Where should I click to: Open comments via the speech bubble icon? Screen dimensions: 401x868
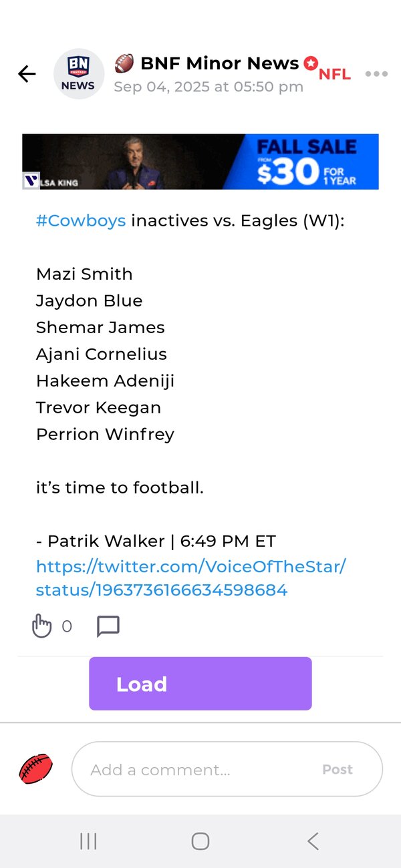[108, 626]
